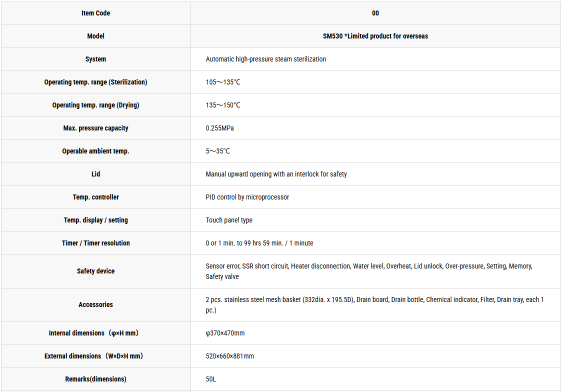Click the 'Sensor error, SSR short circuit' text
This screenshot has height=392, width=562.
pos(247,266)
